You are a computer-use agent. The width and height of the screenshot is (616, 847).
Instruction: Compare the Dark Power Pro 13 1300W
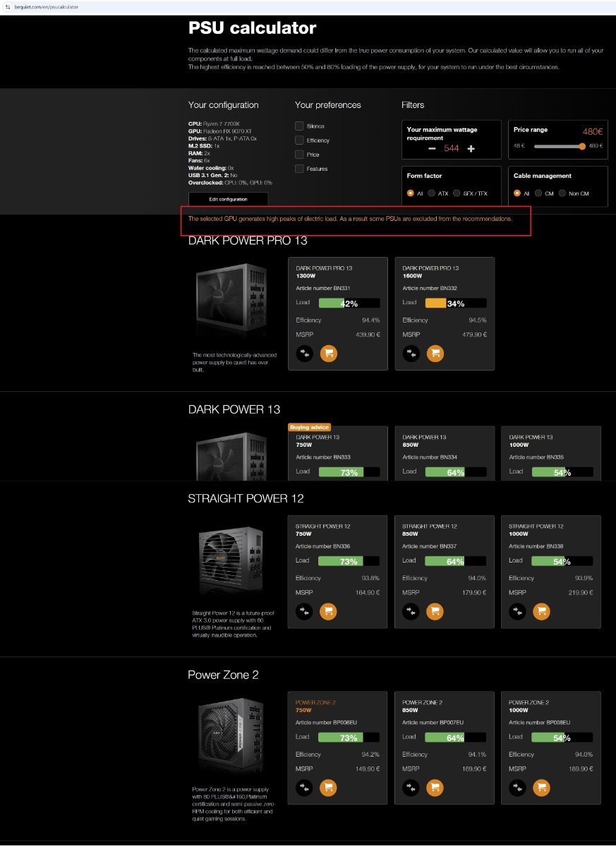(304, 354)
